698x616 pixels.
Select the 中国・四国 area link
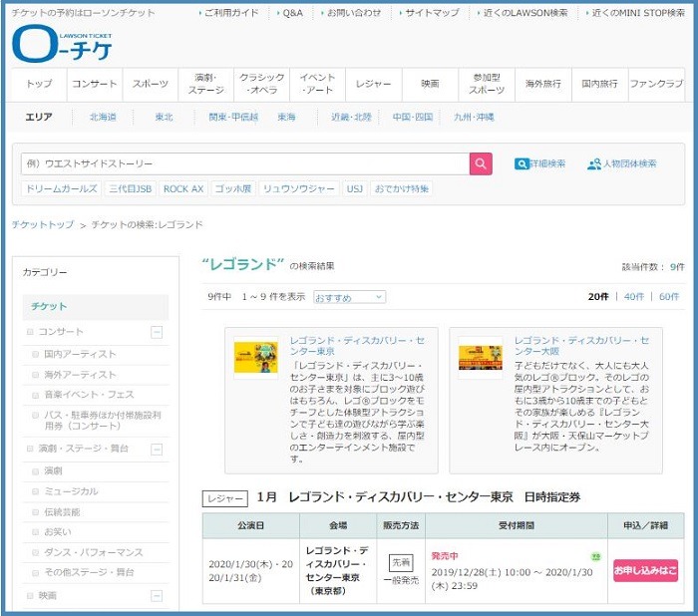[x=413, y=117]
